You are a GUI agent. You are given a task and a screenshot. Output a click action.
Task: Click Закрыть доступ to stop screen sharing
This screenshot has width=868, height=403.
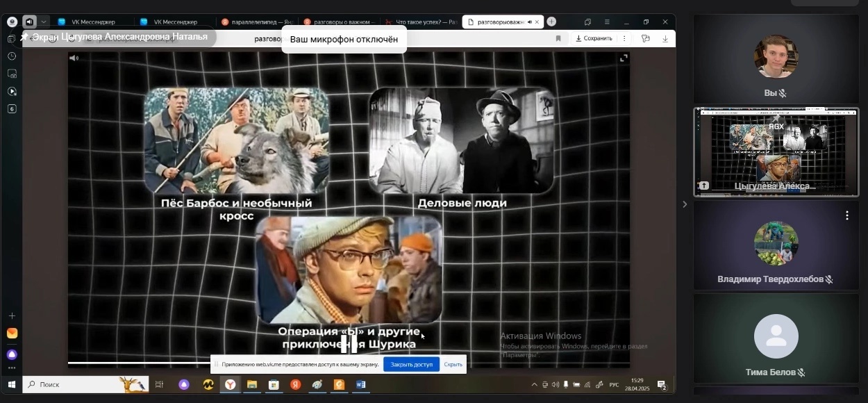[411, 364]
